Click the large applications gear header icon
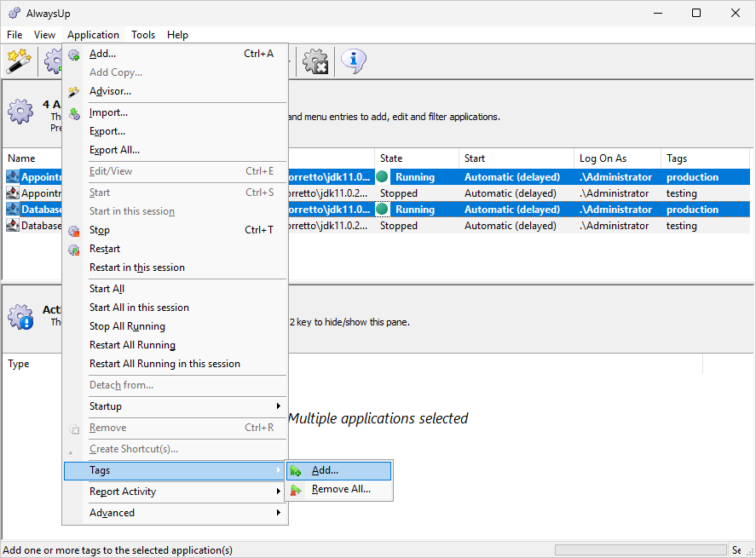Image resolution: width=756 pixels, height=558 pixels. (x=20, y=112)
